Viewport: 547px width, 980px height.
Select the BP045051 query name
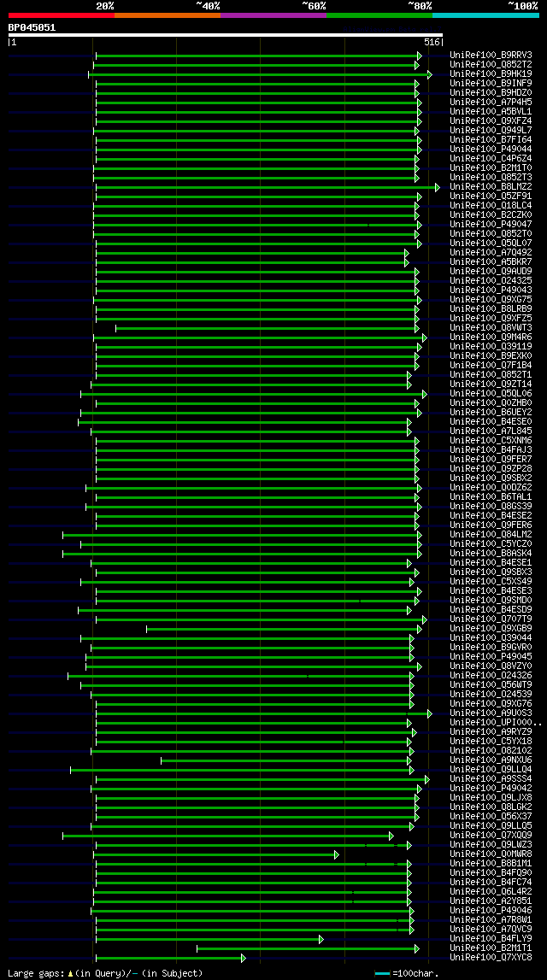coord(32,27)
